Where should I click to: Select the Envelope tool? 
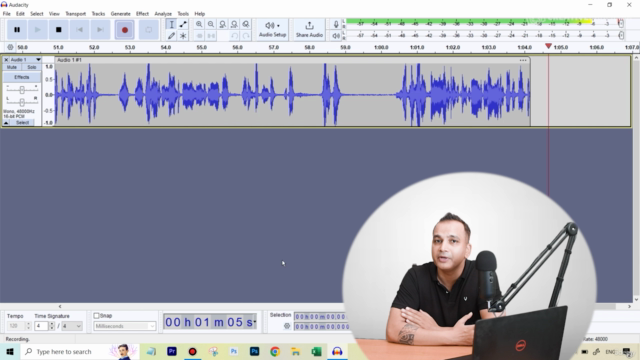(183, 24)
